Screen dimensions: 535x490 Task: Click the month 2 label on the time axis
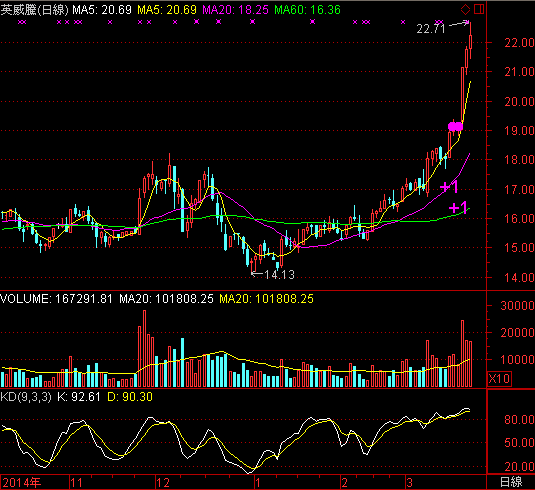[x=345, y=483]
